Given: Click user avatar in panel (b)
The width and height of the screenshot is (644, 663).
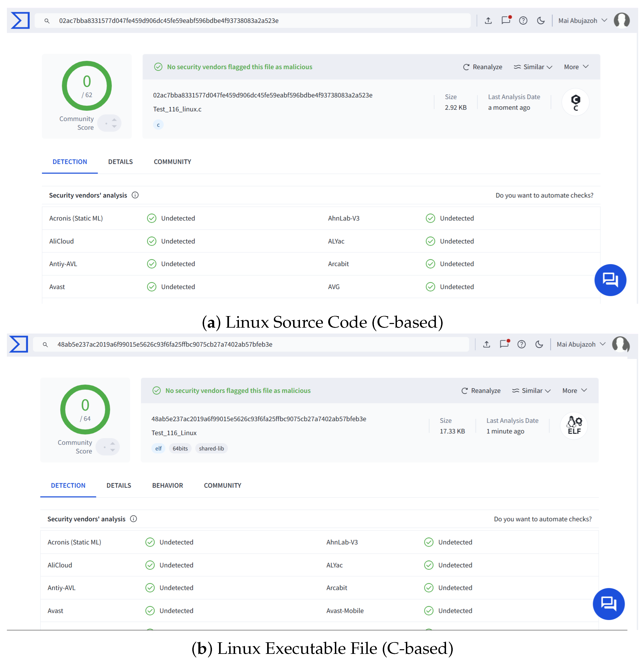Looking at the screenshot, I should (x=620, y=344).
